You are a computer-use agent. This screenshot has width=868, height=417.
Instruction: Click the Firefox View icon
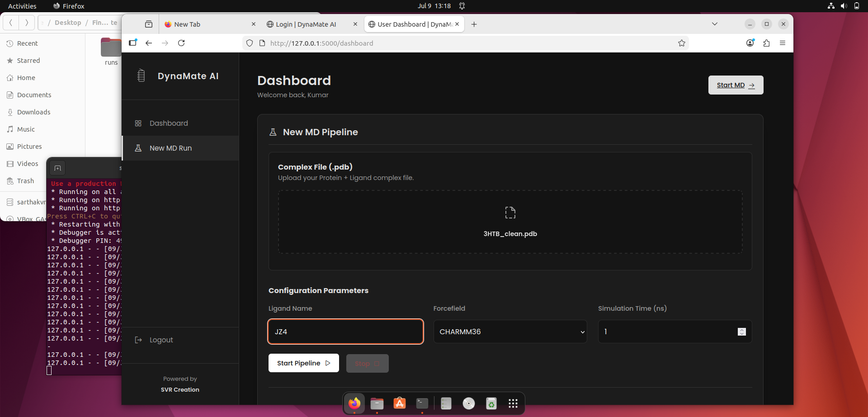coord(149,24)
